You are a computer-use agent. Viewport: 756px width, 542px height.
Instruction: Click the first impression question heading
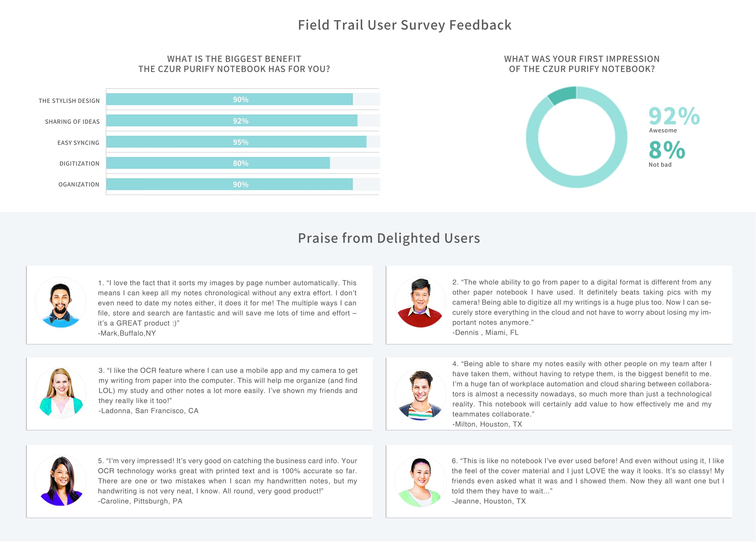[x=582, y=64]
